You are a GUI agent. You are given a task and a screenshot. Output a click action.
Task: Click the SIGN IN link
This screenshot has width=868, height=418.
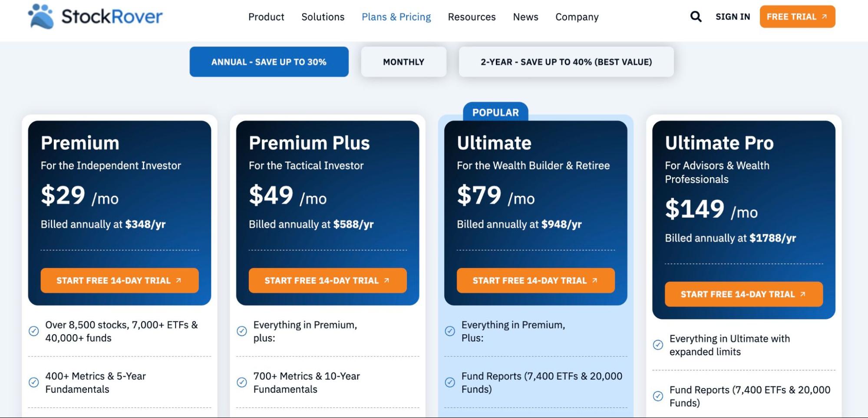733,17
